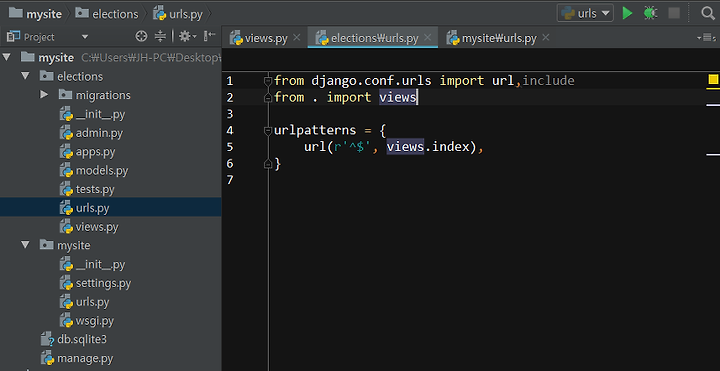Image resolution: width=720 pixels, height=371 pixels.
Task: Fold the urlpatterns block at line 4
Action: [268, 131]
